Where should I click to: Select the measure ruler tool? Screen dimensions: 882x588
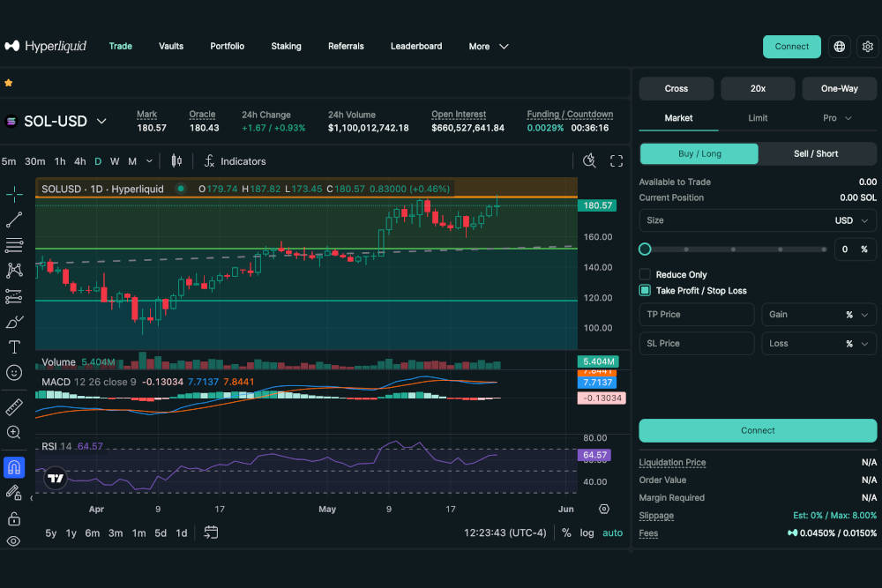pyautogui.click(x=14, y=406)
